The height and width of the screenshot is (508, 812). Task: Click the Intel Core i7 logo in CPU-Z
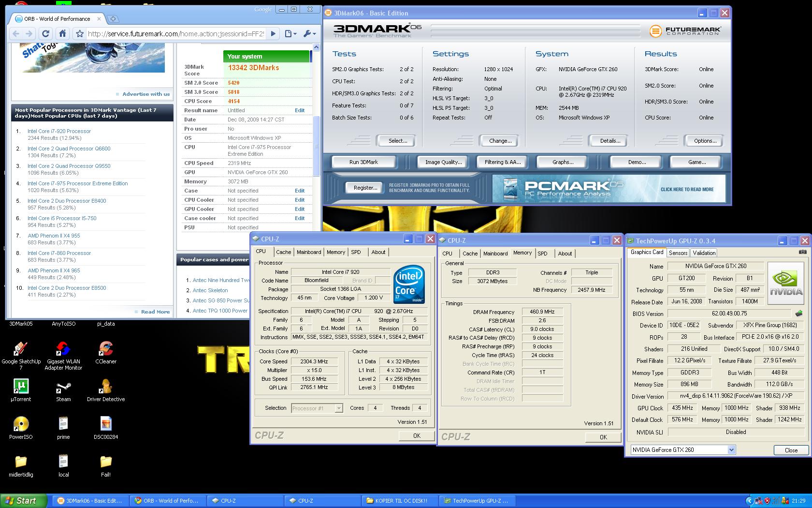click(x=409, y=284)
